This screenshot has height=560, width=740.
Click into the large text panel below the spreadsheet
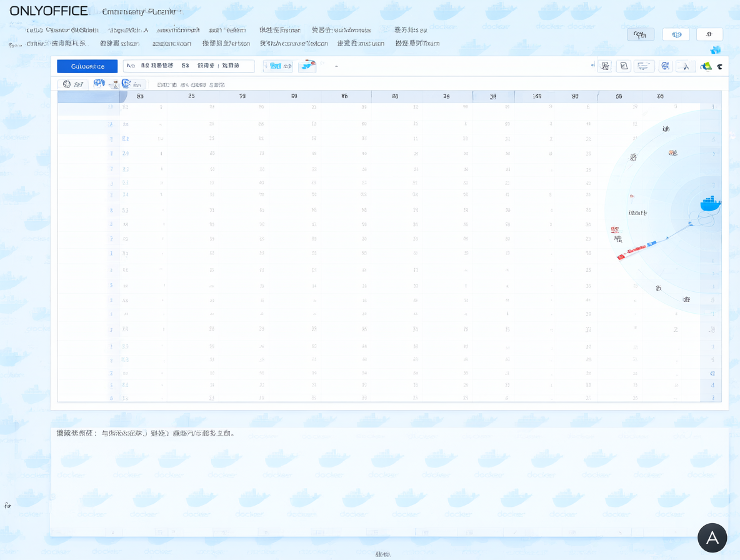(x=389, y=481)
